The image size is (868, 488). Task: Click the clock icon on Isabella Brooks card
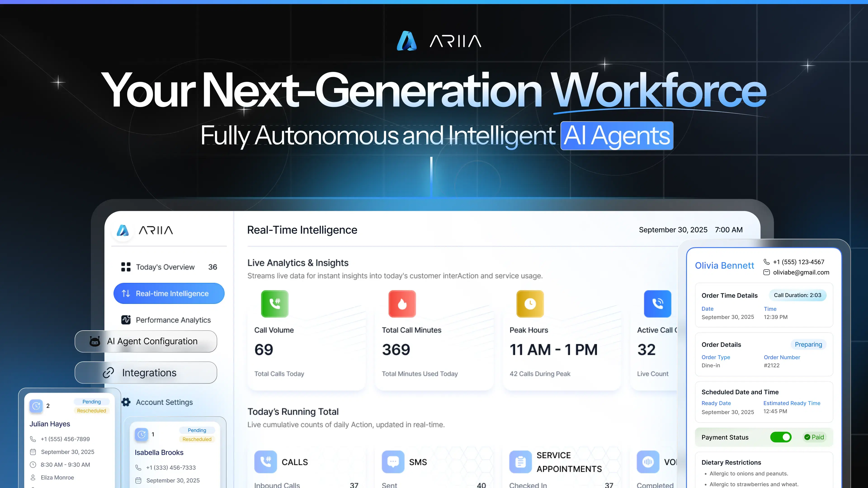[x=142, y=434]
